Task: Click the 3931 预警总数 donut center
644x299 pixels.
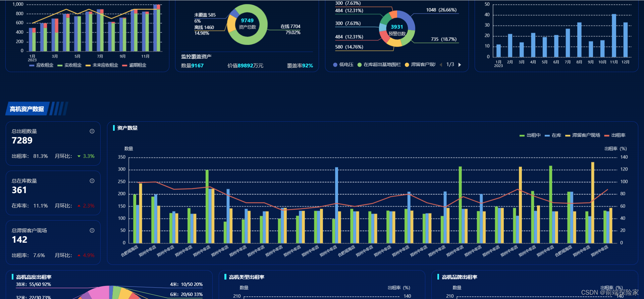Action: (397, 30)
